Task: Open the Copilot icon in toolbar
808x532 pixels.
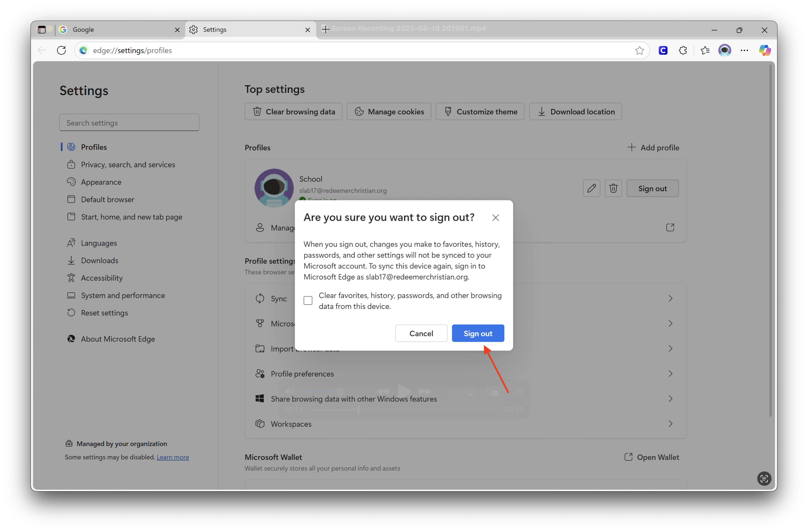Action: pos(764,50)
